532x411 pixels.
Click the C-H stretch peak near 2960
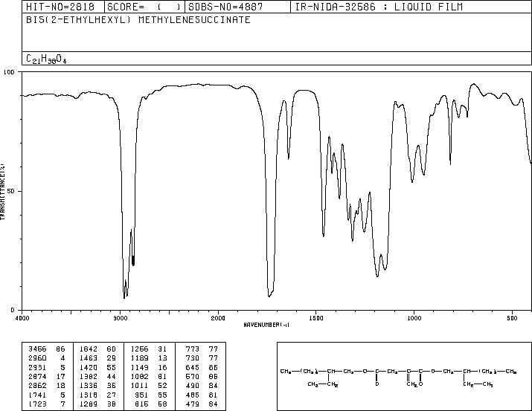[124, 297]
